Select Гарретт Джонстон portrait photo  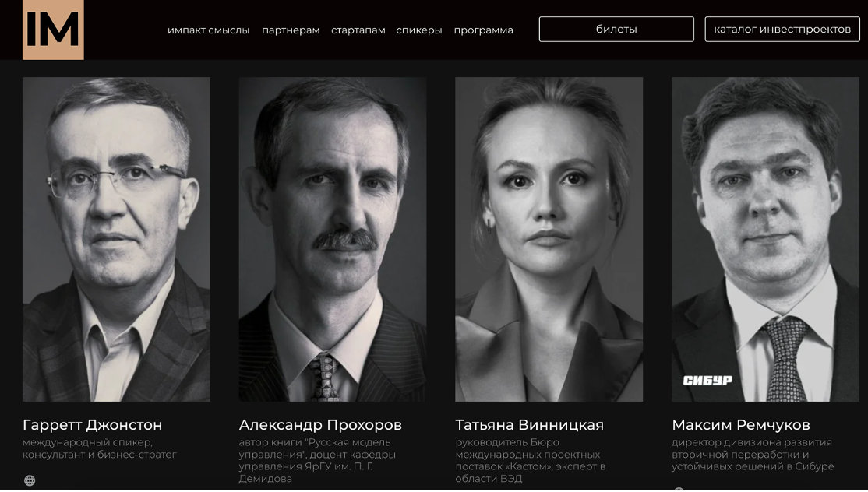[x=116, y=239]
